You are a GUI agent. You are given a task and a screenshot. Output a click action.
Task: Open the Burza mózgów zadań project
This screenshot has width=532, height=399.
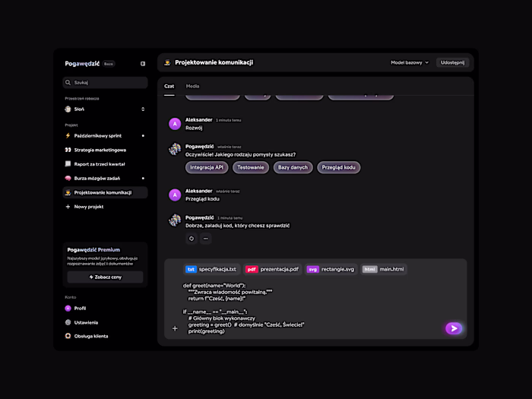tap(105, 178)
